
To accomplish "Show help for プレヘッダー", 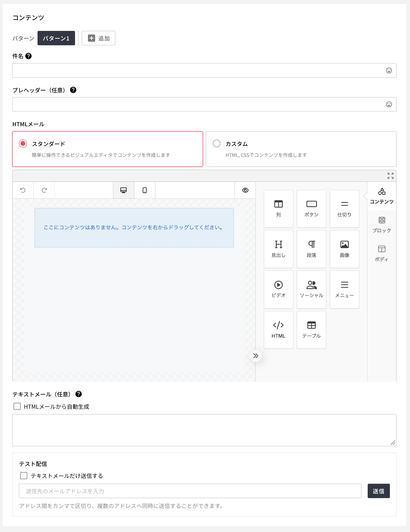I will [x=73, y=90].
